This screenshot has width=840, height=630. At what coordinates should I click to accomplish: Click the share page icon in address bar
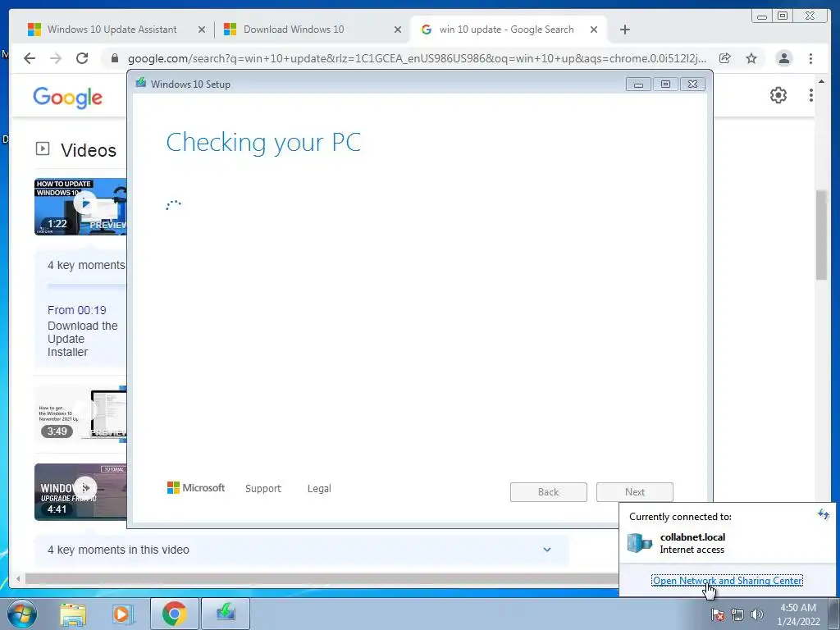click(x=725, y=58)
